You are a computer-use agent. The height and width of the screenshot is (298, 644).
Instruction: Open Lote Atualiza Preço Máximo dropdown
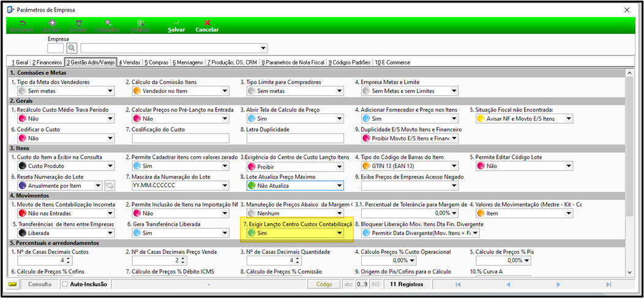tap(339, 186)
